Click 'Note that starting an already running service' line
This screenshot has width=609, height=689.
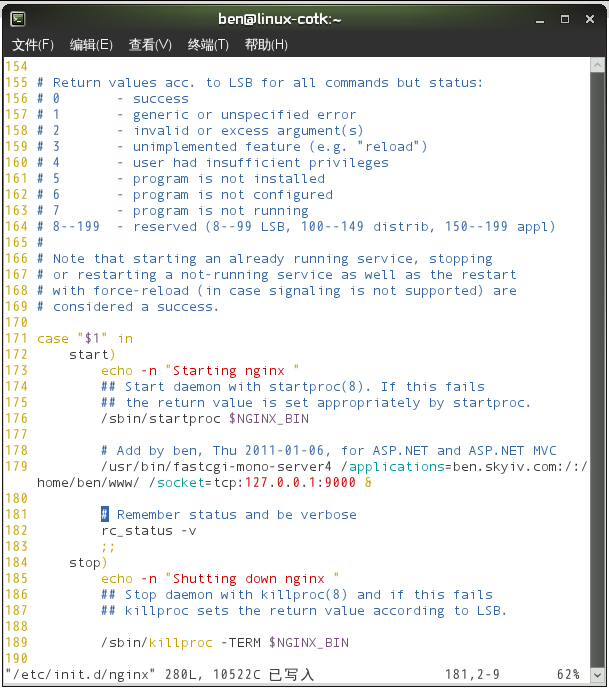pyautogui.click(x=265, y=259)
